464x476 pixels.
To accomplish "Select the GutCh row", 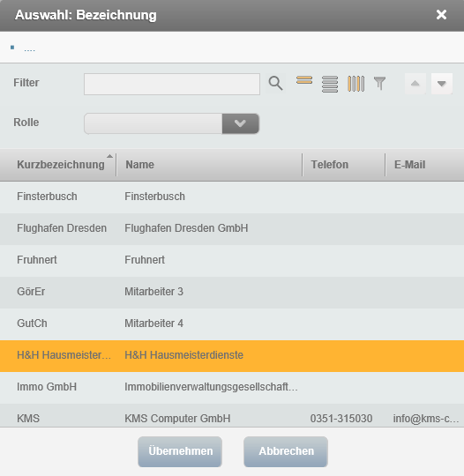I will tap(232, 324).
